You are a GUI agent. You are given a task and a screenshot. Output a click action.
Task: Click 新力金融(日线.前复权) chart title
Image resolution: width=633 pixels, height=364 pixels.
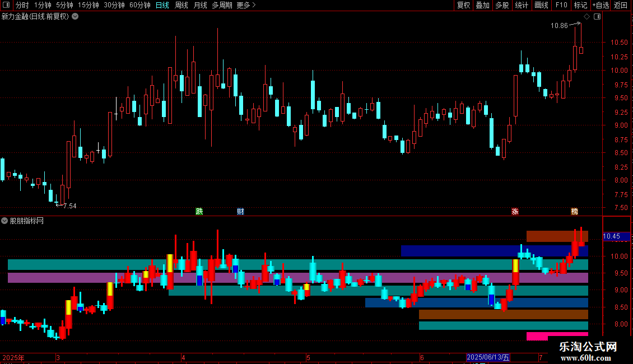[35, 17]
